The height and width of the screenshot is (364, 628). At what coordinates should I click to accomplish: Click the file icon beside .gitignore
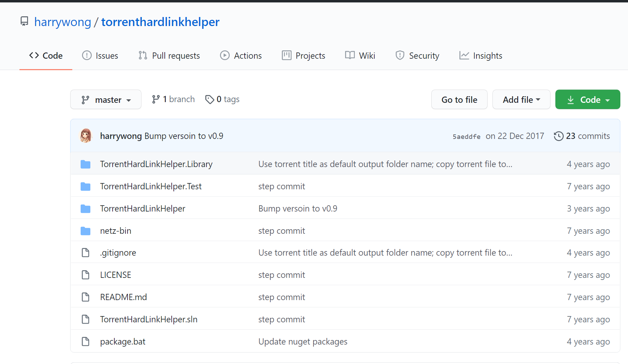point(85,253)
